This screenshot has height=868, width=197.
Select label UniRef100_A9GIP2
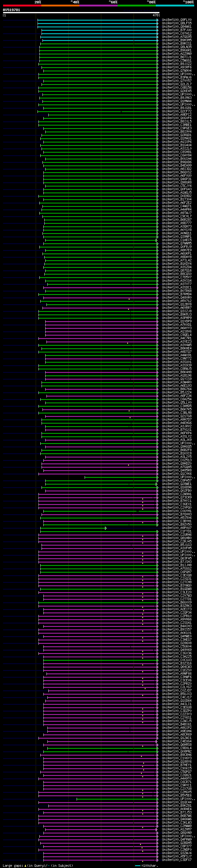pos(177,728)
